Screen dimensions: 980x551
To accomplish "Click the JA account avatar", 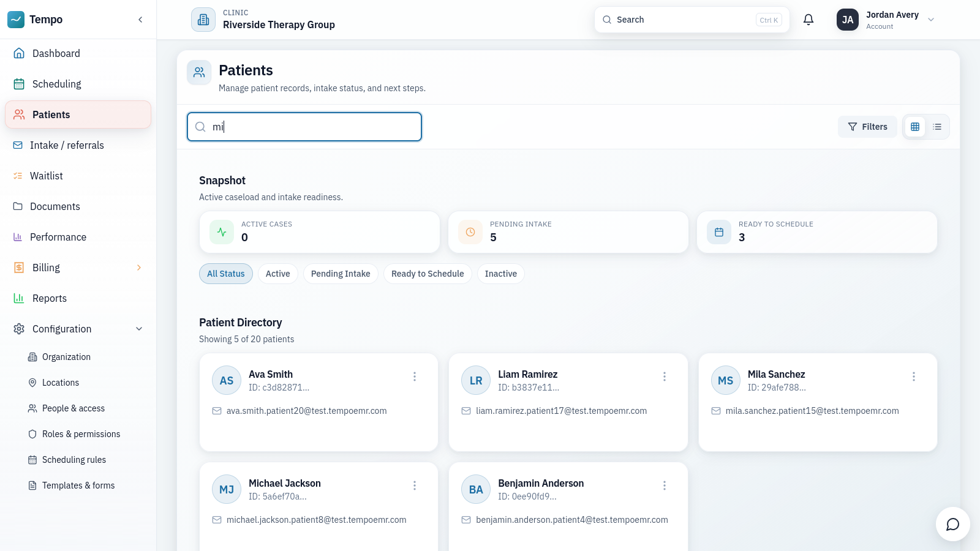I will (x=848, y=20).
